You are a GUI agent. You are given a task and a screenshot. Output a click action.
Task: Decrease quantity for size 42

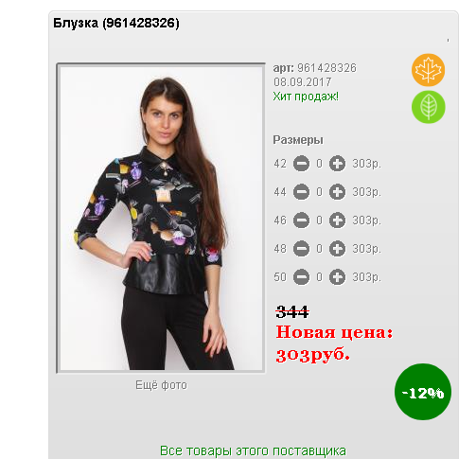tap(301, 164)
